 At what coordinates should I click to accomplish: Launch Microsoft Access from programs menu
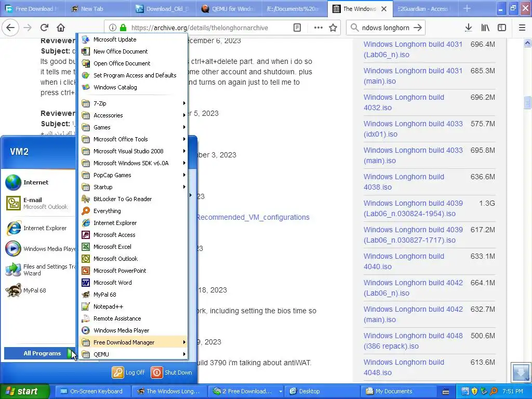pyautogui.click(x=133, y=235)
